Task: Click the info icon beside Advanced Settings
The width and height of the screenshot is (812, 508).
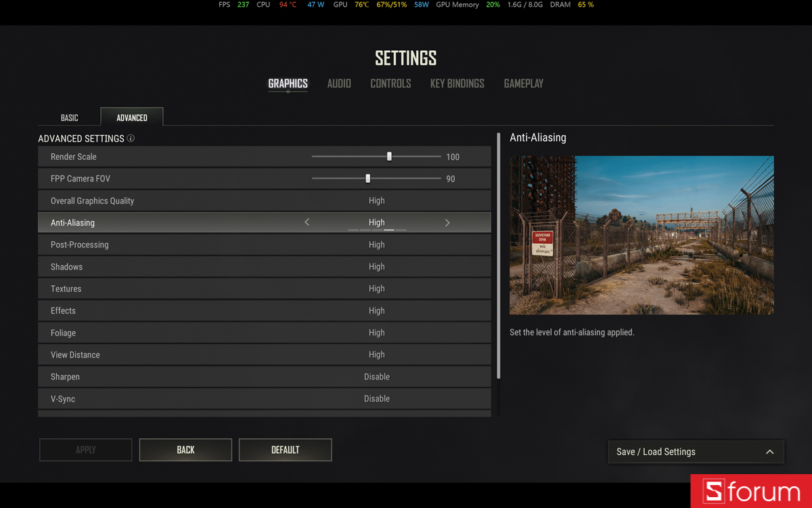Action: coord(131,138)
